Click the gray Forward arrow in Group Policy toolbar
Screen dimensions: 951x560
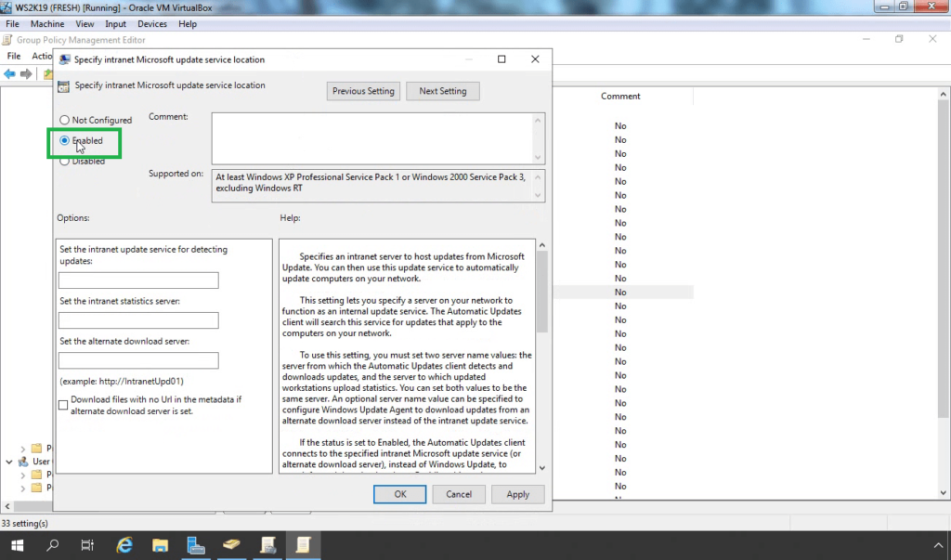(26, 74)
